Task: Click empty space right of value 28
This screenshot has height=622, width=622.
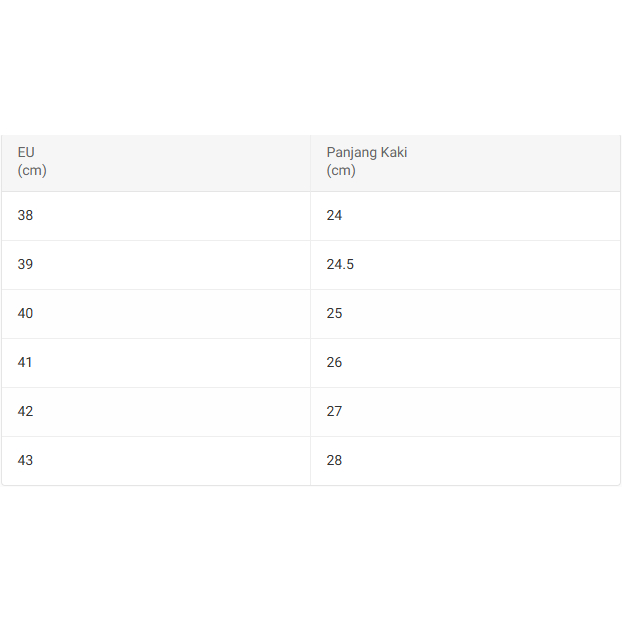Action: click(x=480, y=461)
